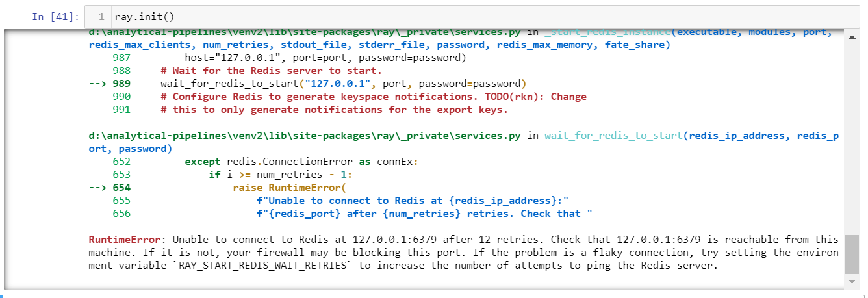Viewport: 868px width, 298px height.
Task: Click the 'if i >= num_retries - 1:' line
Action: 280,175
